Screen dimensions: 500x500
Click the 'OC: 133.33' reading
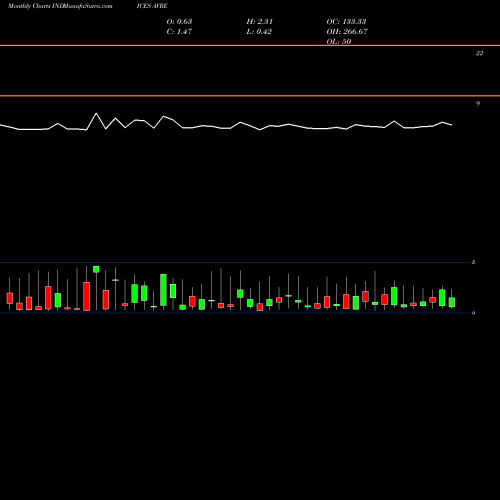pyautogui.click(x=346, y=21)
